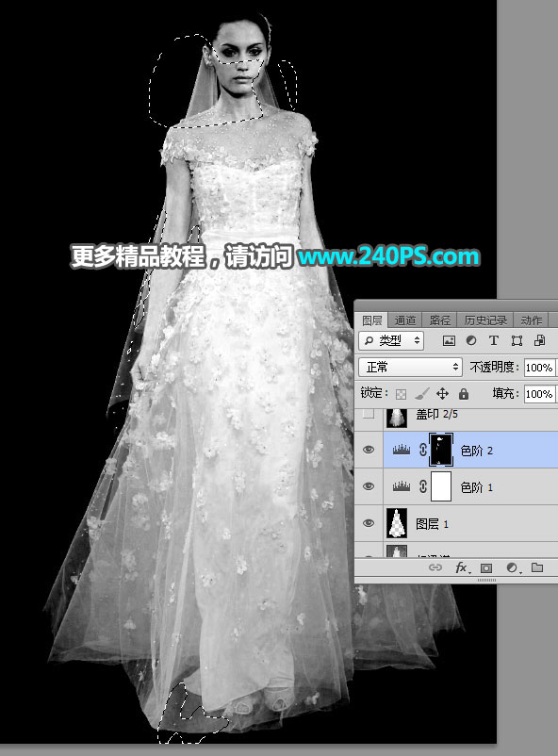Screen dimensions: 558x756
Task: Filter layers by smart object icon
Action: 539,341
